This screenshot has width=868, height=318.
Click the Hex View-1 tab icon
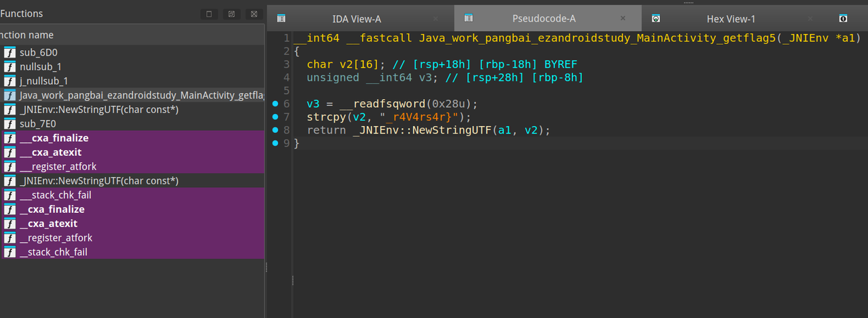tap(656, 18)
